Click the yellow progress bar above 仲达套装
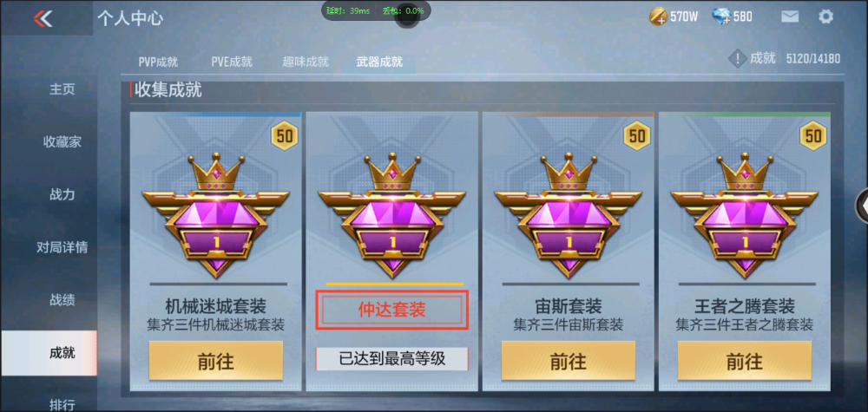This screenshot has height=412, width=868. (395, 284)
